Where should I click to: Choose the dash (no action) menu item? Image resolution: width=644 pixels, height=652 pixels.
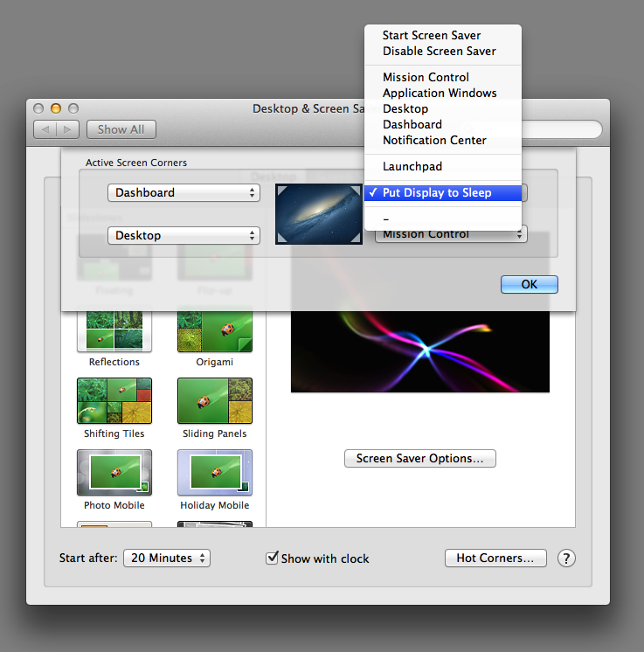click(x=443, y=218)
